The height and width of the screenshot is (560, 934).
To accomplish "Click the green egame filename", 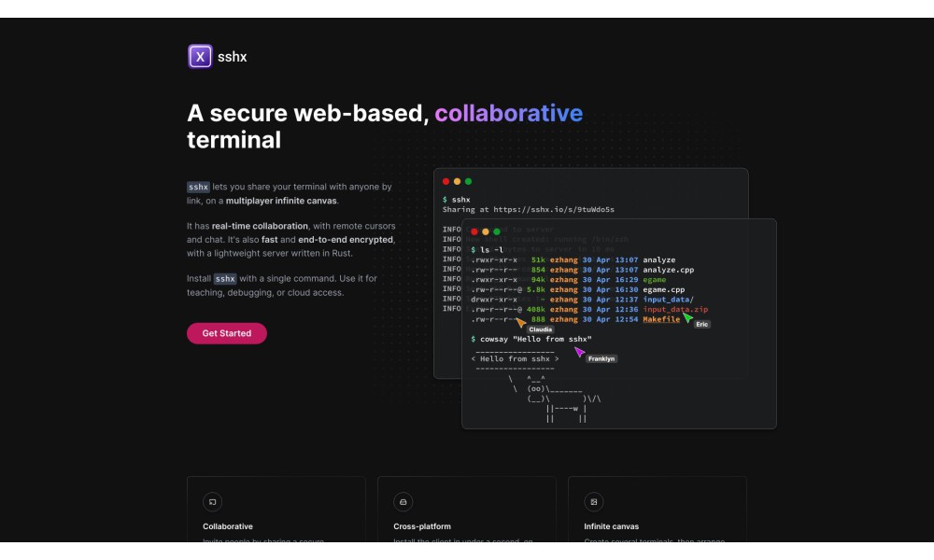I will [x=654, y=280].
